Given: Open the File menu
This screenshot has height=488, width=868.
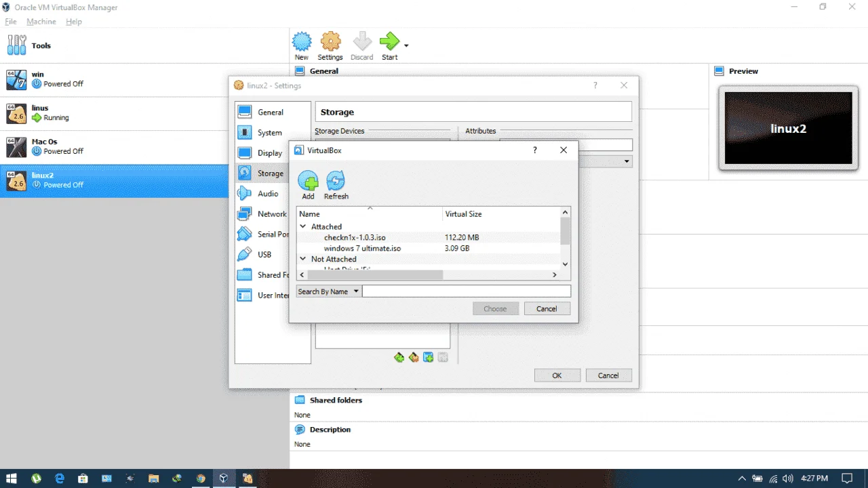Looking at the screenshot, I should [x=10, y=22].
